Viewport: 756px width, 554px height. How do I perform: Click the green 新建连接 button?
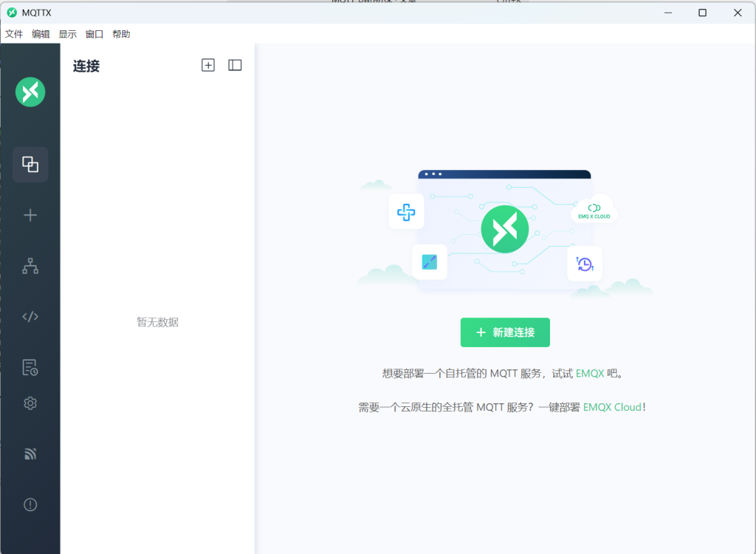[x=505, y=332]
